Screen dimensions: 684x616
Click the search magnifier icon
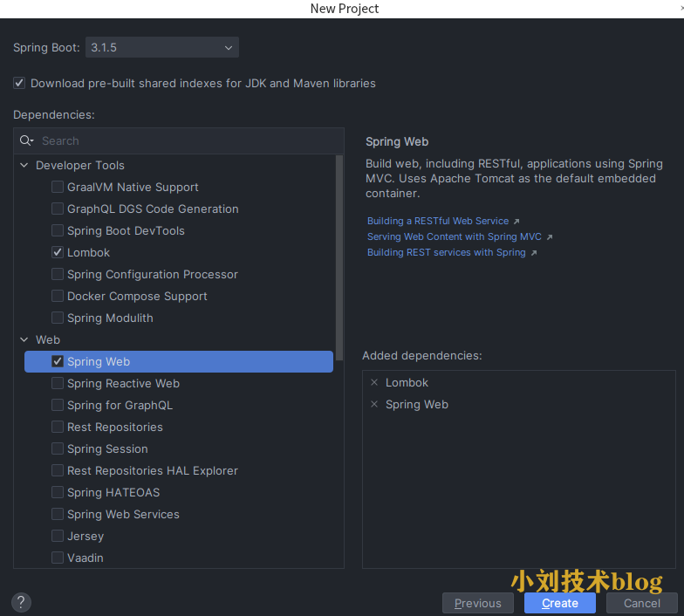click(27, 140)
